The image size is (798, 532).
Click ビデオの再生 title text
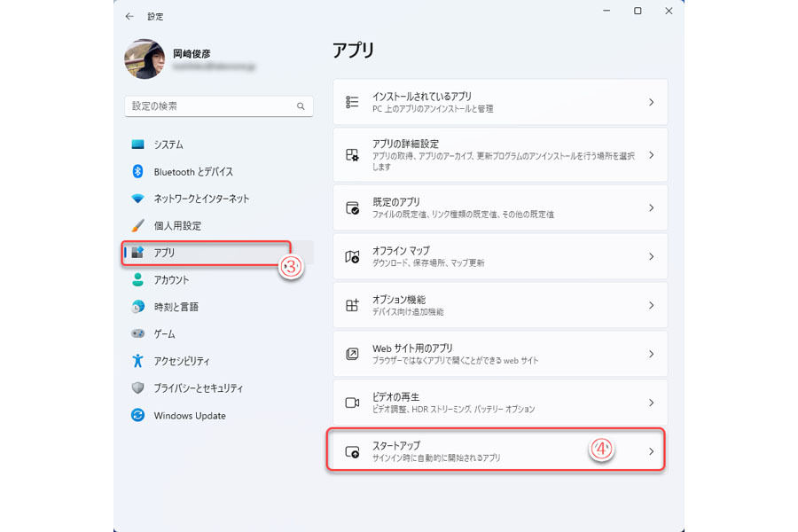click(x=396, y=396)
